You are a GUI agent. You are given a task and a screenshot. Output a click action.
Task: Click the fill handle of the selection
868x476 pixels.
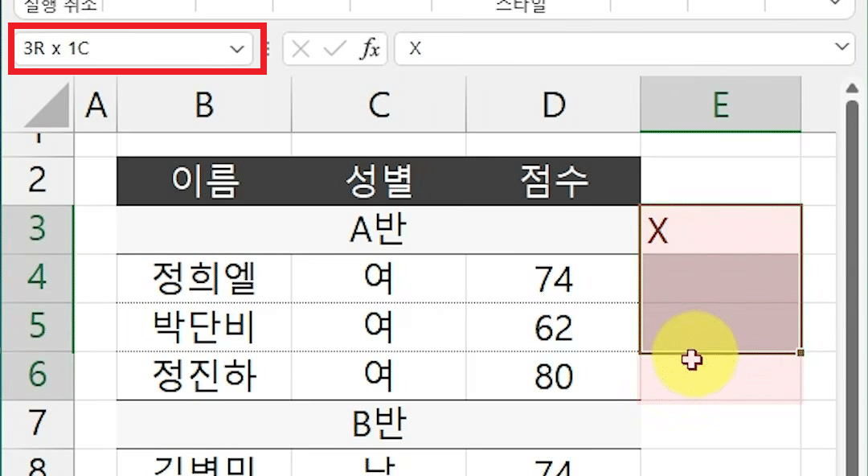(x=800, y=352)
